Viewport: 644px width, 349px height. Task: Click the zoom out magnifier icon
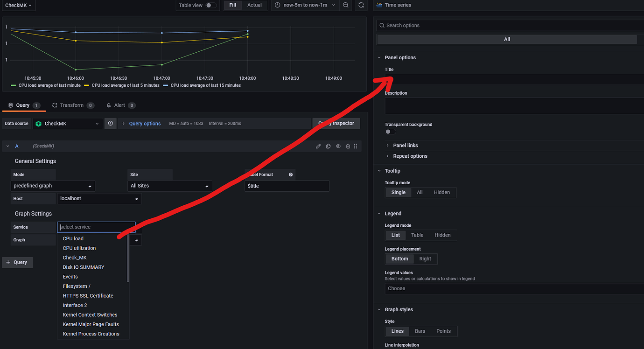(345, 5)
